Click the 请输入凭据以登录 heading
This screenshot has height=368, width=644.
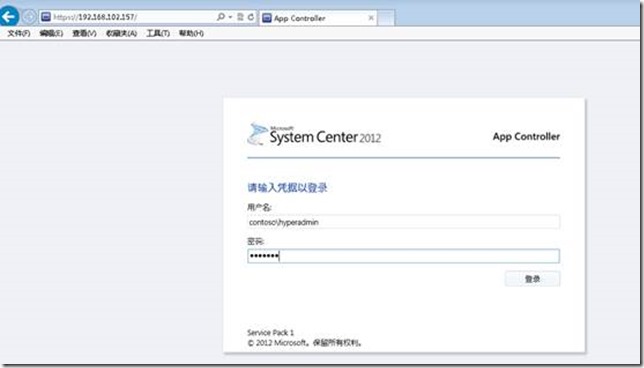(287, 188)
